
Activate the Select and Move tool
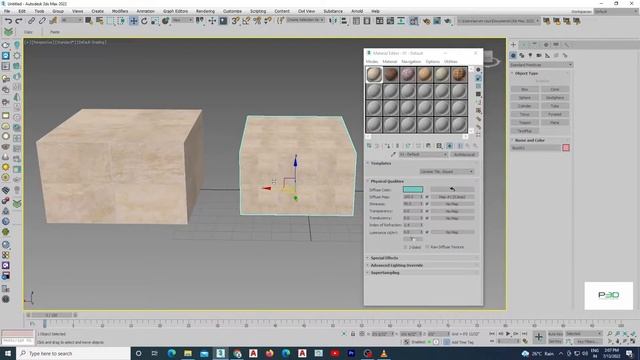coord(133,20)
